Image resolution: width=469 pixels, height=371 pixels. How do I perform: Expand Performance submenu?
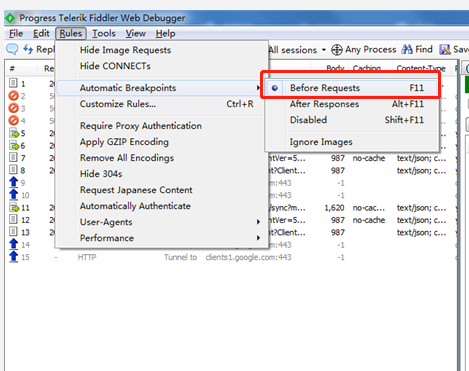162,238
